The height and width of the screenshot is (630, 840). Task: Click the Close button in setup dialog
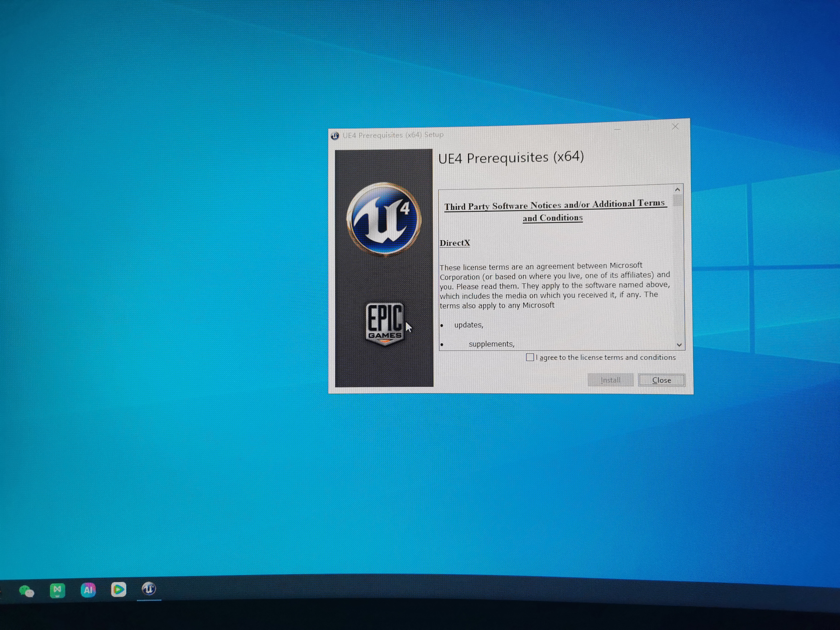point(662,380)
